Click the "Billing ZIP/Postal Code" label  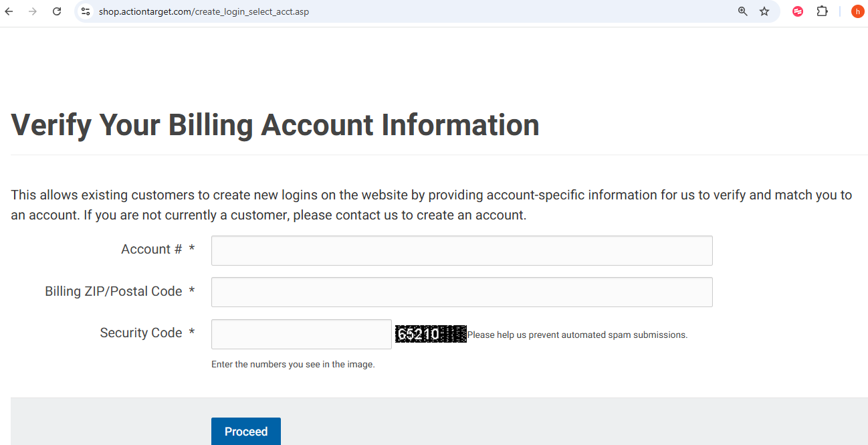pos(113,291)
